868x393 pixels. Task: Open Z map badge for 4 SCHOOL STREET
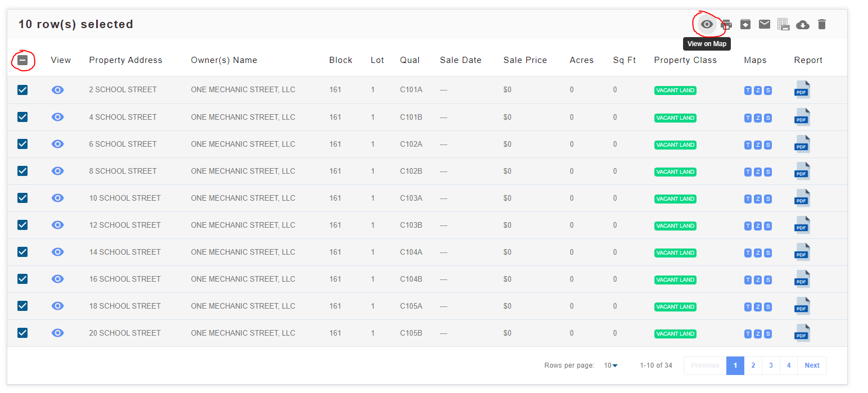pos(758,118)
